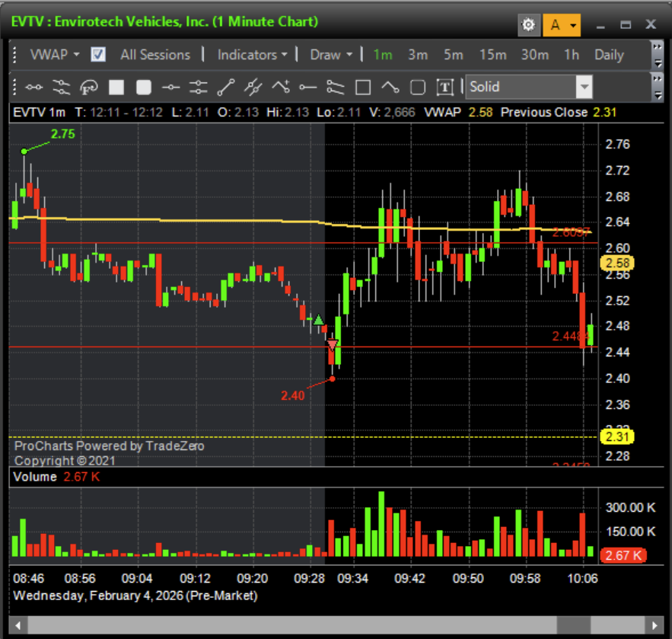Open the chart settings gear icon
Image resolution: width=672 pixels, height=639 pixels.
click(x=528, y=25)
